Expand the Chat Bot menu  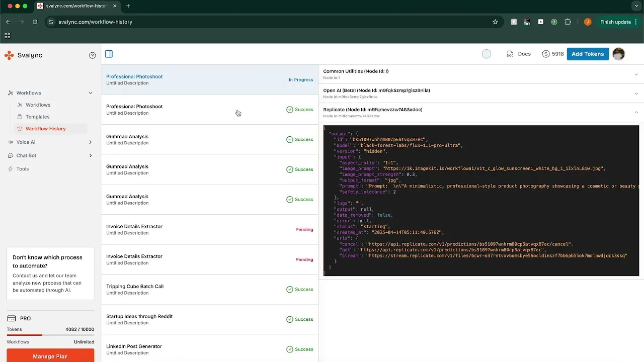90,156
